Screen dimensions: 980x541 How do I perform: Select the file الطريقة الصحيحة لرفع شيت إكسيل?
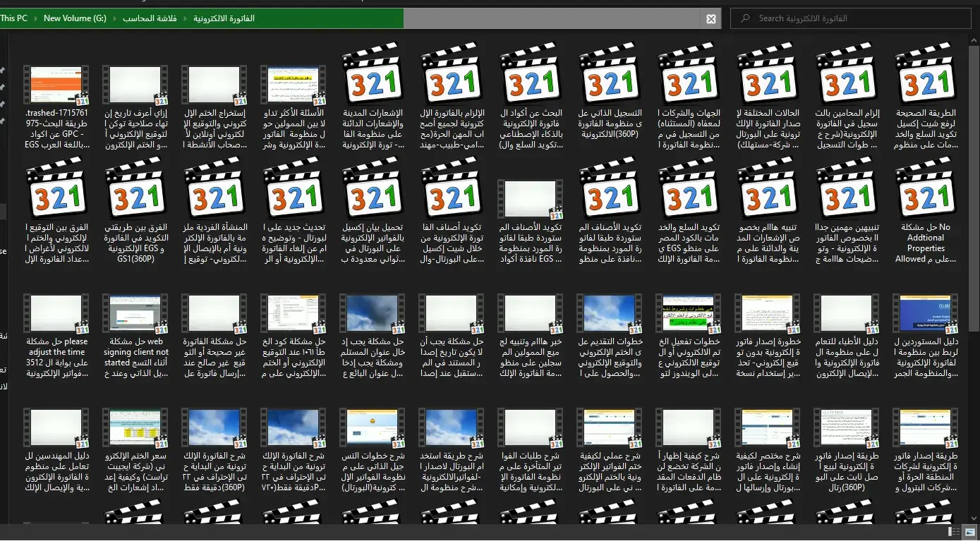[926, 97]
